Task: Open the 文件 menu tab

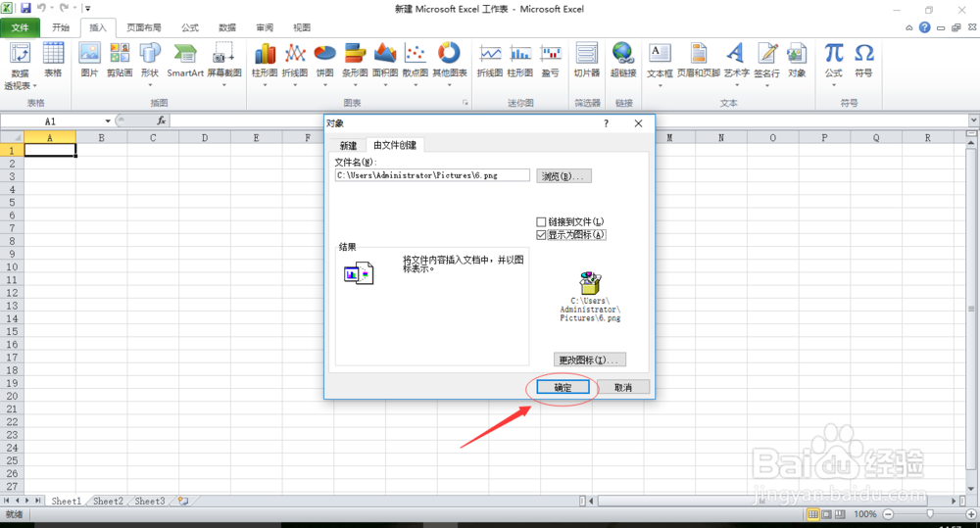Action: tap(20, 27)
